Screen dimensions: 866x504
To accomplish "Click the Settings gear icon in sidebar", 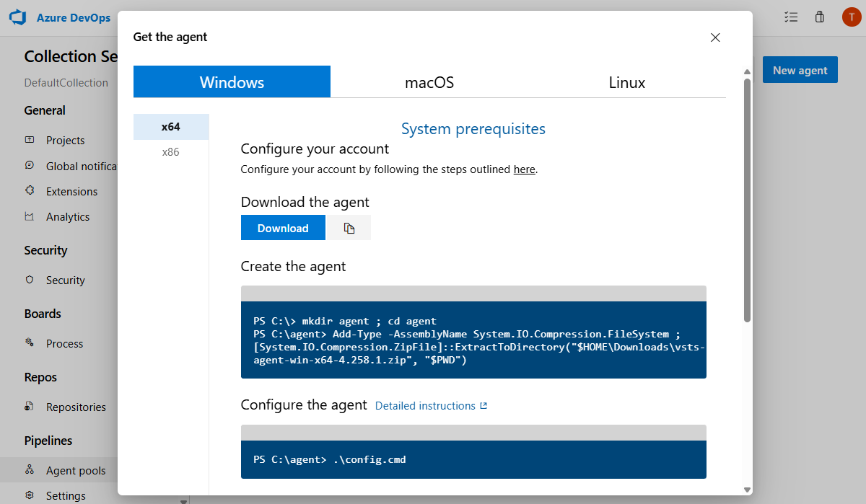I will [30, 495].
